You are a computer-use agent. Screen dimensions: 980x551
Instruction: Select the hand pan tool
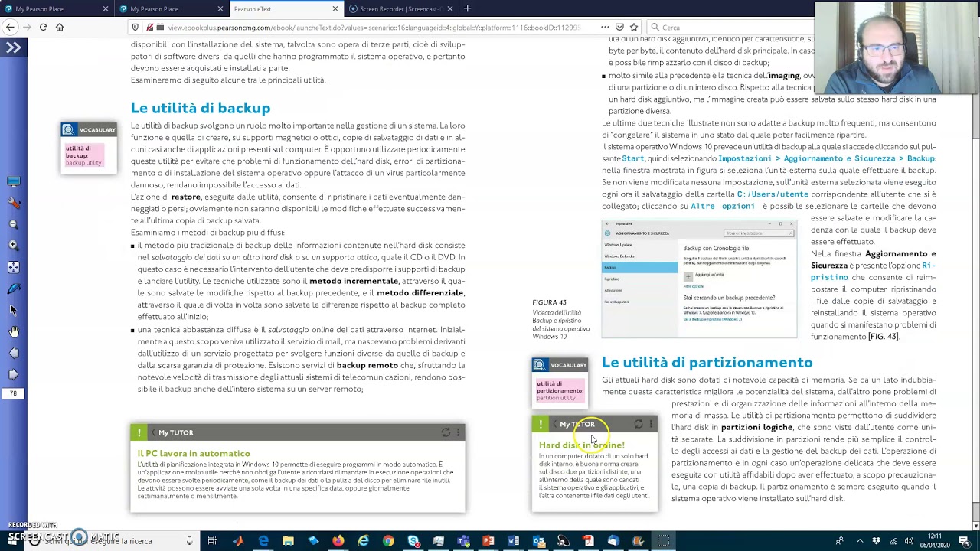(x=13, y=331)
